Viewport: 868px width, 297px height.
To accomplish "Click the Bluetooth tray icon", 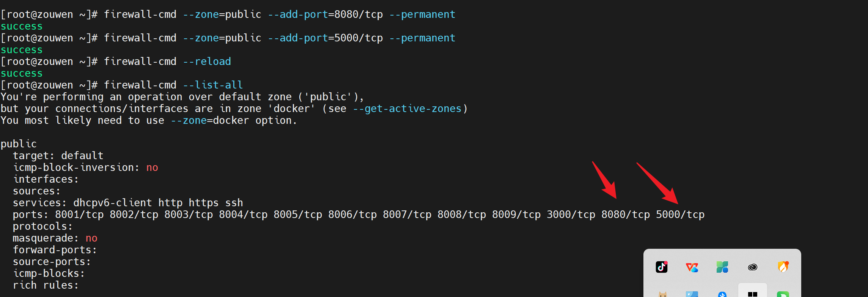I will click(722, 294).
